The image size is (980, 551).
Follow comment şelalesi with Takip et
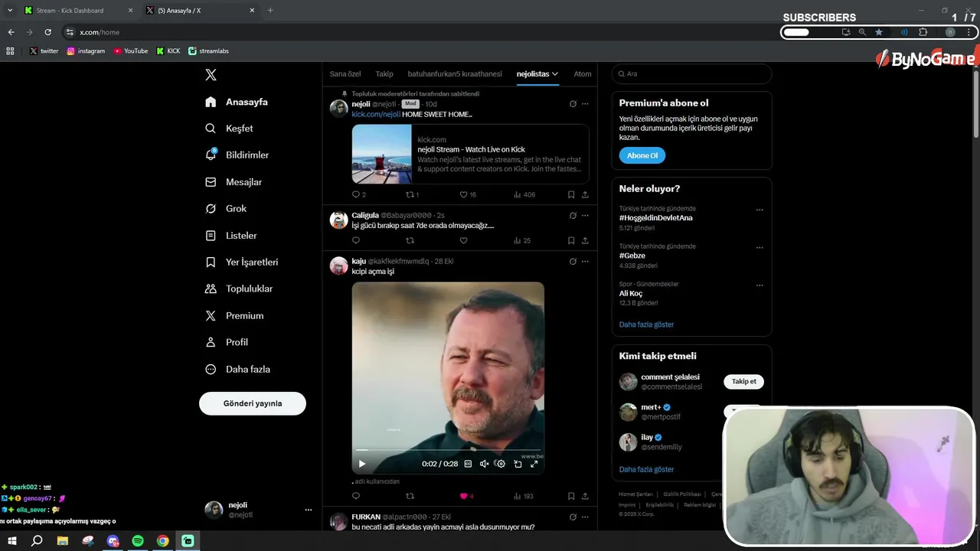point(743,382)
